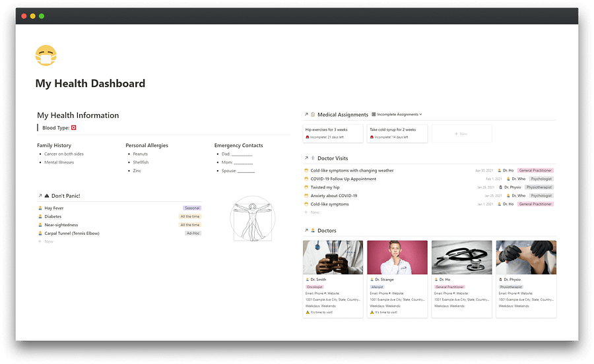Click the Cancer on both sides bullet
Viewport: 594px width, 364px height.
[x=63, y=154]
